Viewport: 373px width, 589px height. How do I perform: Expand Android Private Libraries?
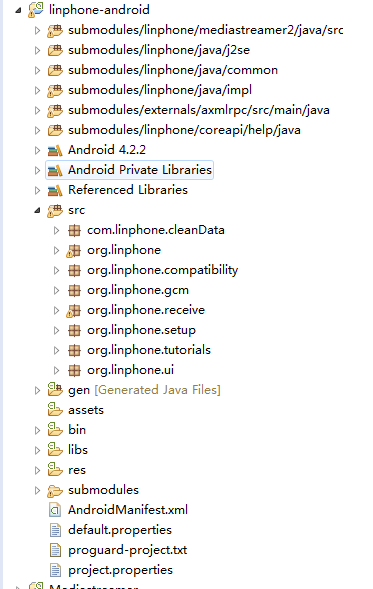tap(37, 170)
